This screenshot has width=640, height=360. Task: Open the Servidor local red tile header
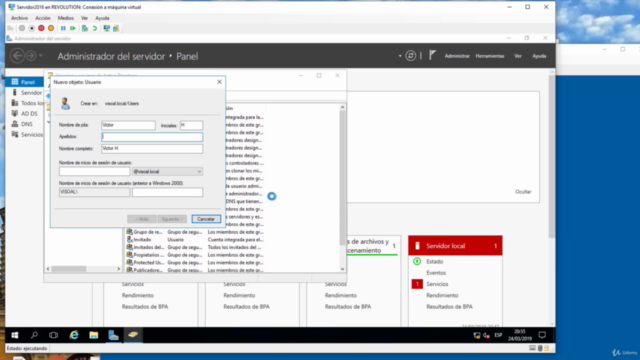click(x=455, y=246)
